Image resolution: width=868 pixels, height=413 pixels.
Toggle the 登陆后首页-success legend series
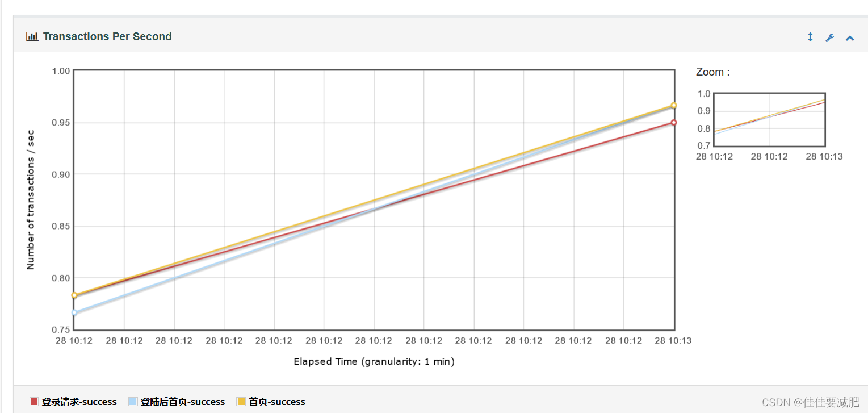pos(177,402)
